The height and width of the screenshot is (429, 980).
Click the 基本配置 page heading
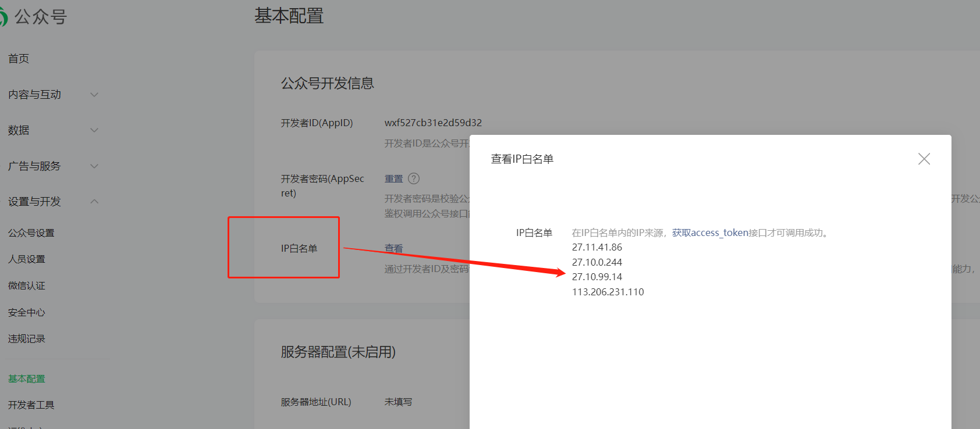[289, 16]
